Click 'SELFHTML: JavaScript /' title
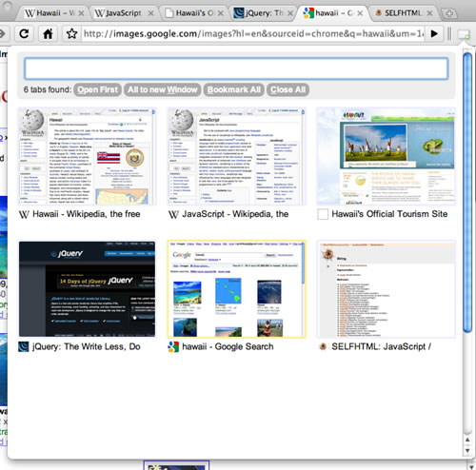476x470 pixels. pyautogui.click(x=382, y=346)
